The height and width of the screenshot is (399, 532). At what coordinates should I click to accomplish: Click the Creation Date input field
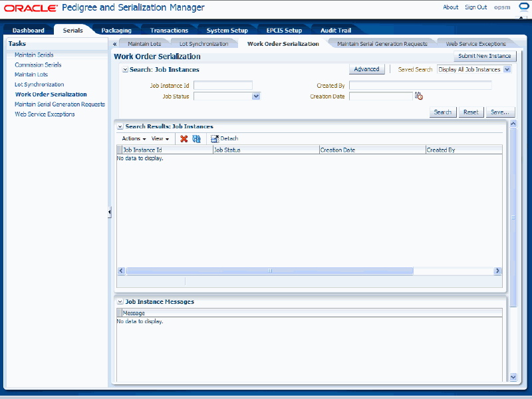tap(381, 96)
